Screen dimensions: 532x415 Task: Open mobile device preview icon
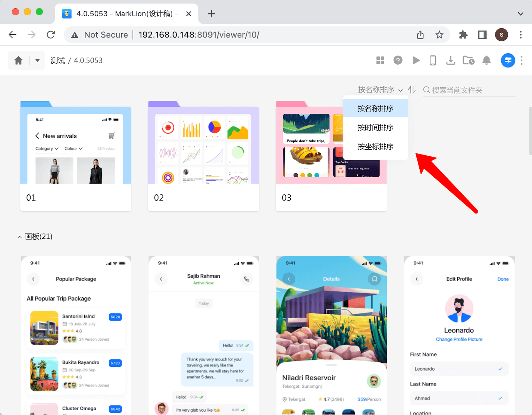click(433, 60)
